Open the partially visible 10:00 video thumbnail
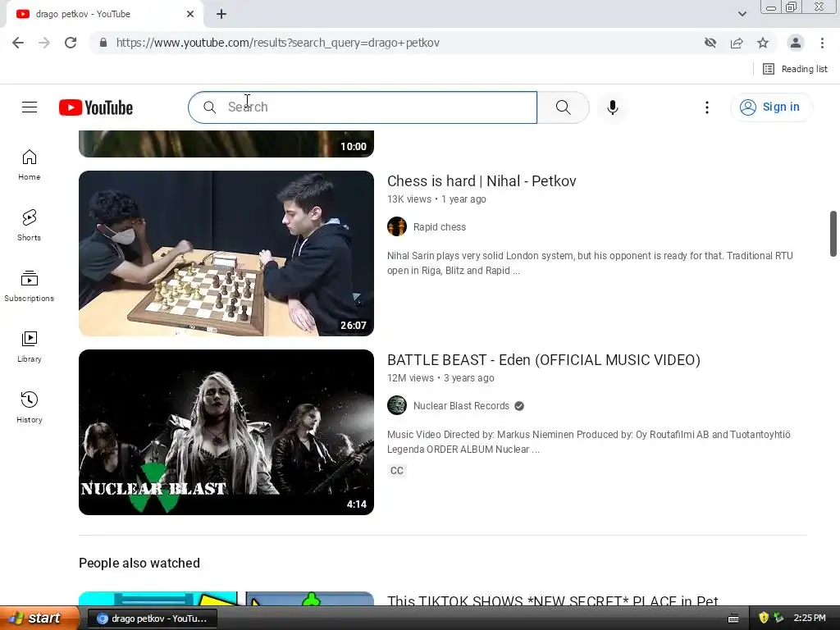The width and height of the screenshot is (840, 630). 226,144
